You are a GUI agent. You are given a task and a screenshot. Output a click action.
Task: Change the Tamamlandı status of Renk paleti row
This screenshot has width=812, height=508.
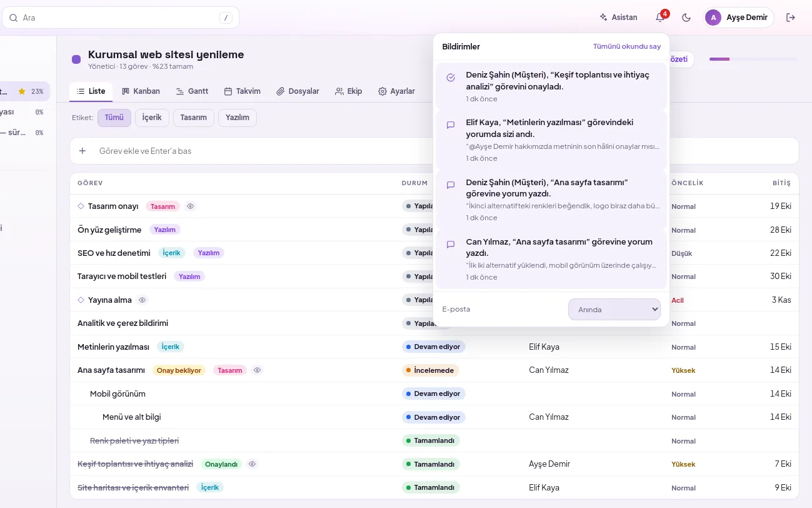click(x=431, y=441)
